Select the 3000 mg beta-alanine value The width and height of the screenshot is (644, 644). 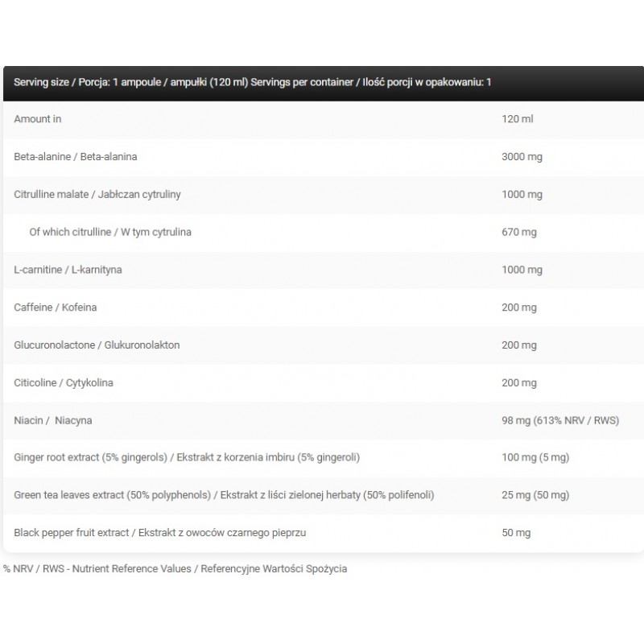522,156
